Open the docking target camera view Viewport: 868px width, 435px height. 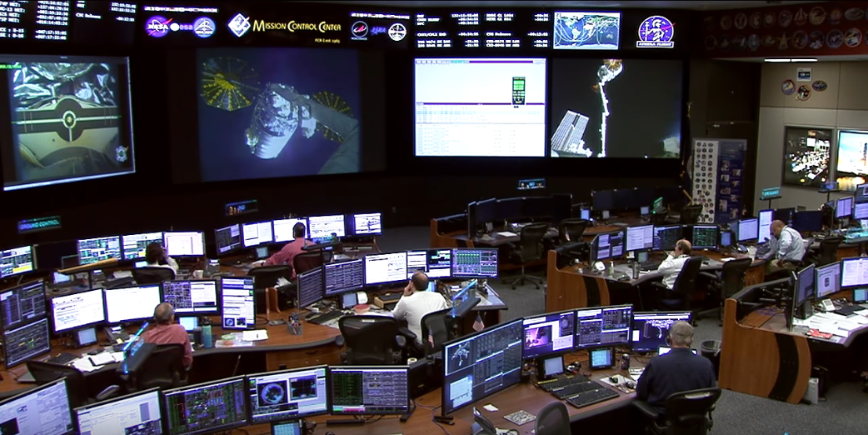[67, 121]
